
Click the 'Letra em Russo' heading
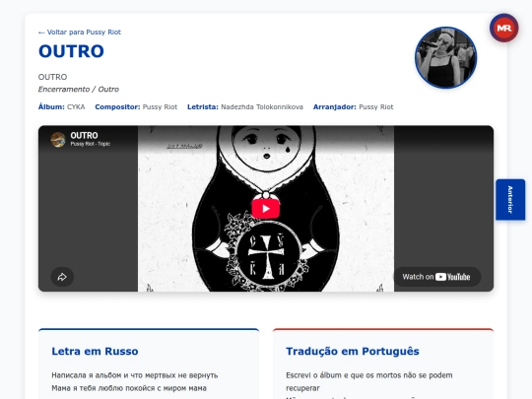(x=95, y=351)
